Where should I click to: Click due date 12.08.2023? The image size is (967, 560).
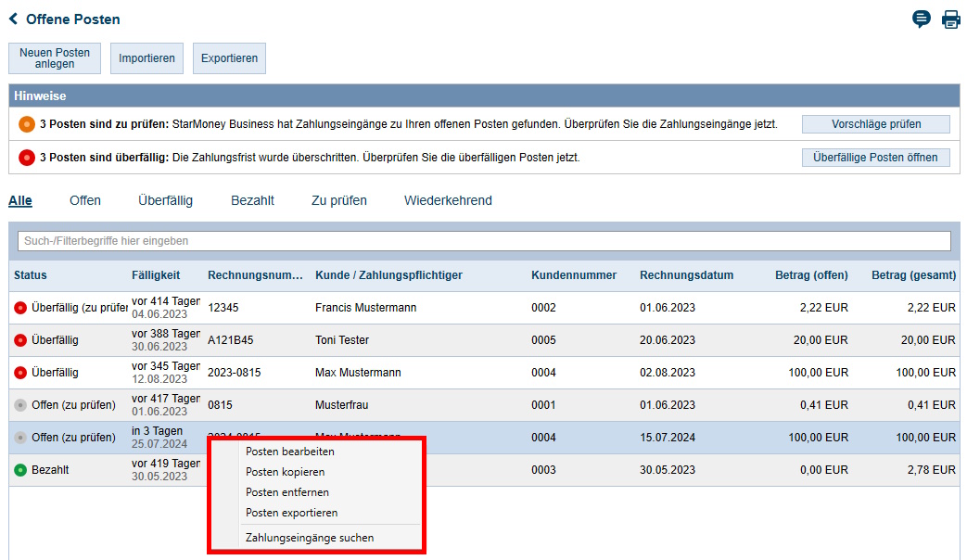159,378
